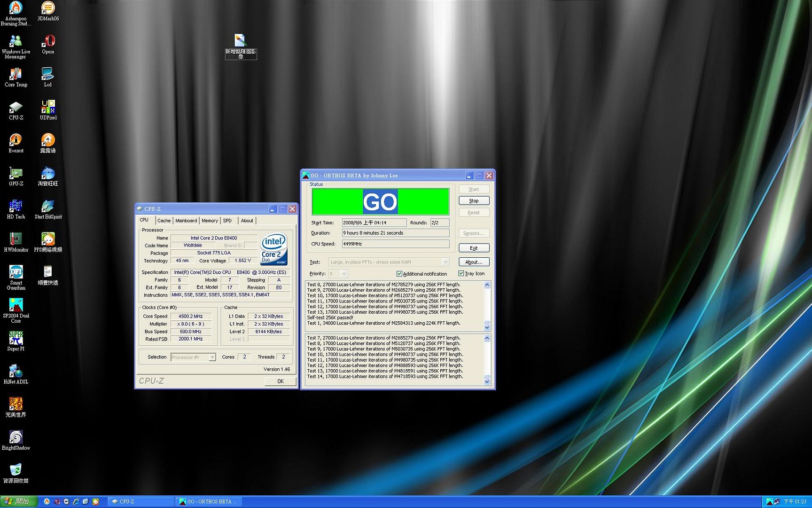Screen dimensions: 812x508
Task: Open Core Temp desktop shortcut
Action: click(16, 77)
